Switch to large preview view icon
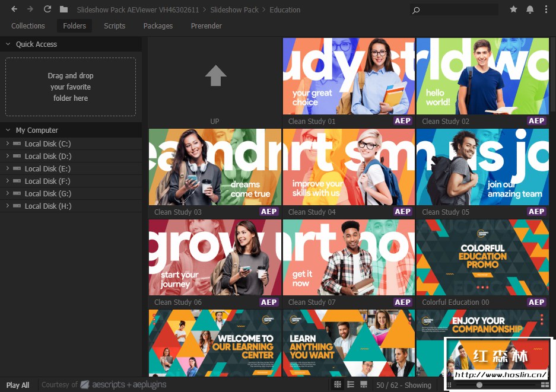 tap(364, 384)
